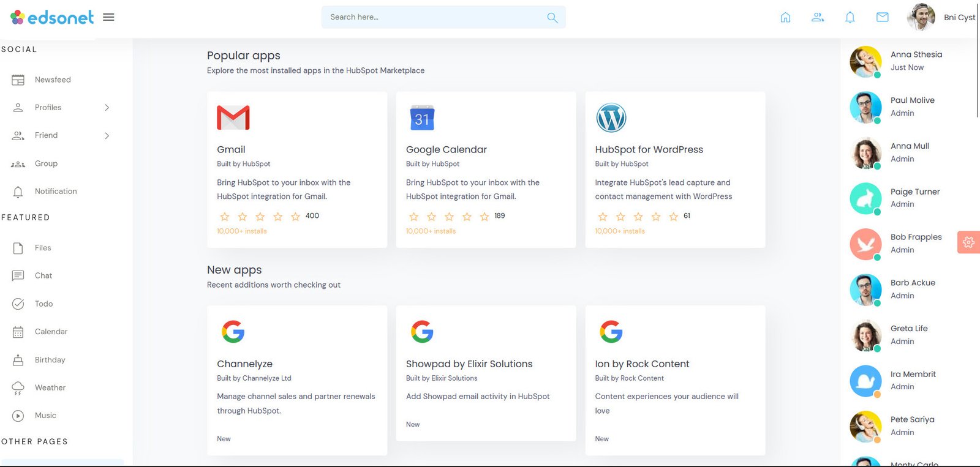Open the HubSpot for WordPress title link
The image size is (980, 467).
[x=649, y=149]
